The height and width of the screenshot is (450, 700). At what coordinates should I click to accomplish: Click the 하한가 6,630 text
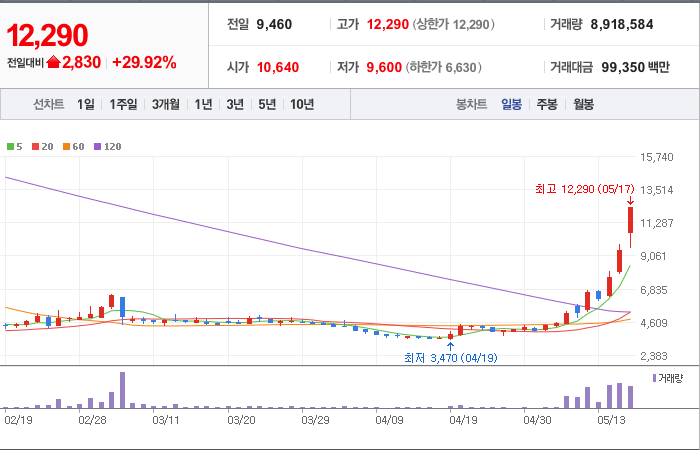pos(444,67)
